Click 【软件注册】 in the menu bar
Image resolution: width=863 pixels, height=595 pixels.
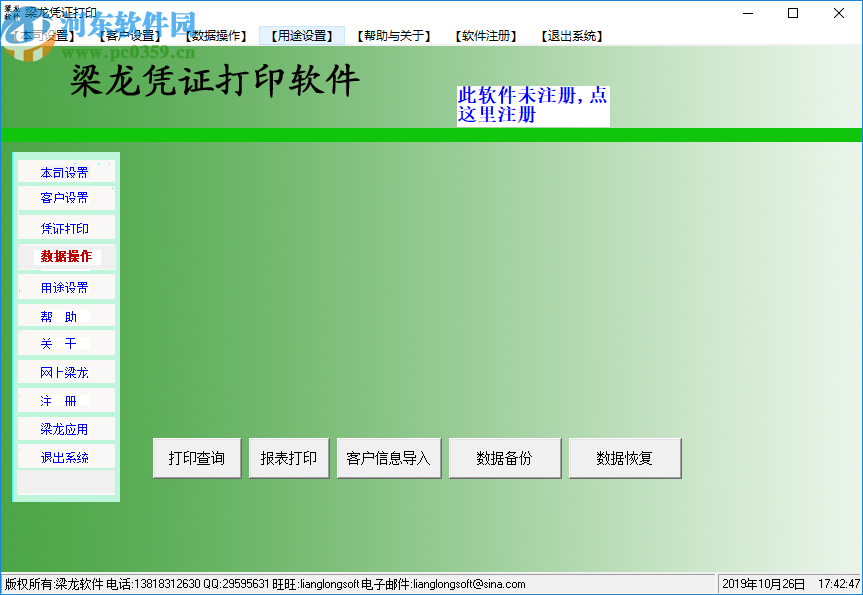[x=486, y=35]
